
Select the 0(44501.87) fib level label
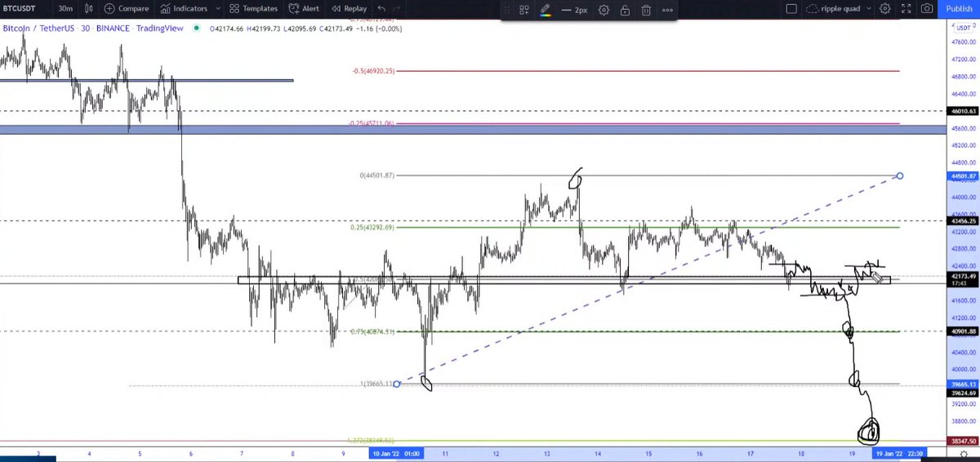point(377,175)
